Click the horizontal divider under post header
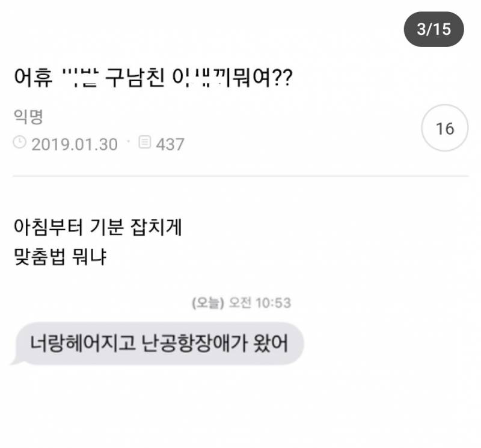 [240, 176]
